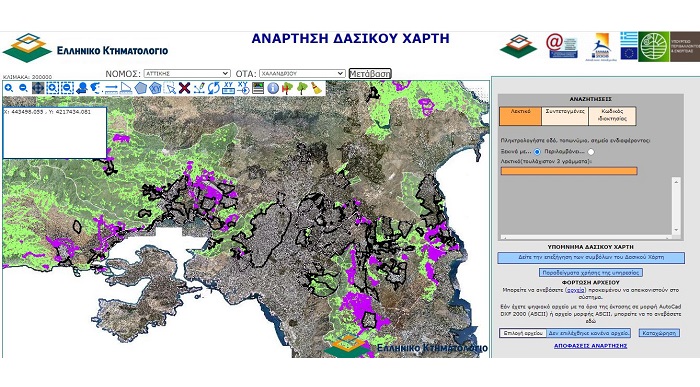Click the Μετάβαση button

coord(370,74)
